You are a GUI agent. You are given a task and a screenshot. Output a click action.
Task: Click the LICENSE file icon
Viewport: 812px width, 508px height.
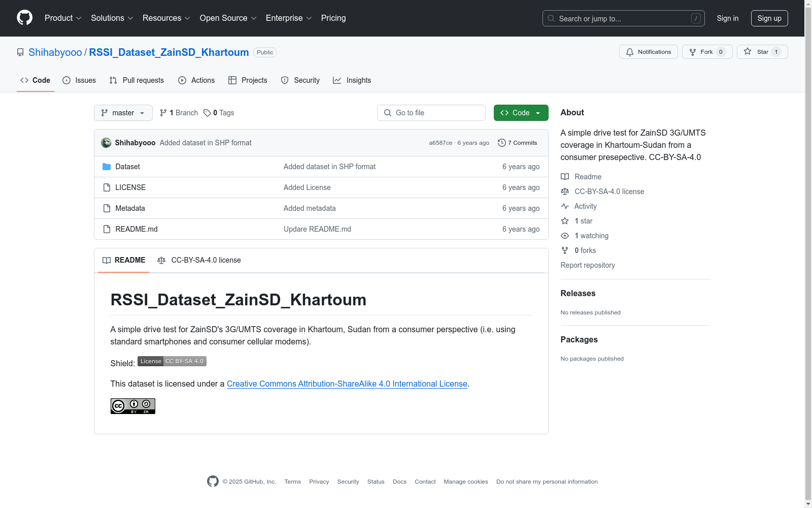pyautogui.click(x=107, y=187)
